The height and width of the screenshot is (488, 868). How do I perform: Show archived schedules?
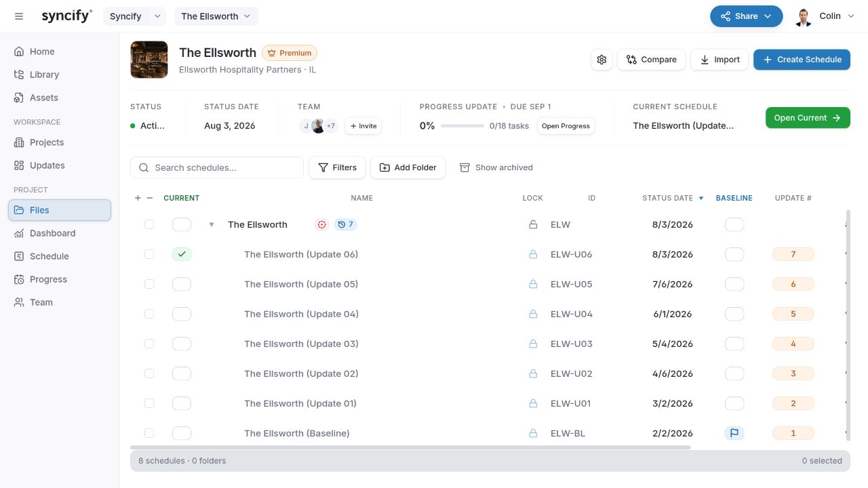click(x=496, y=167)
